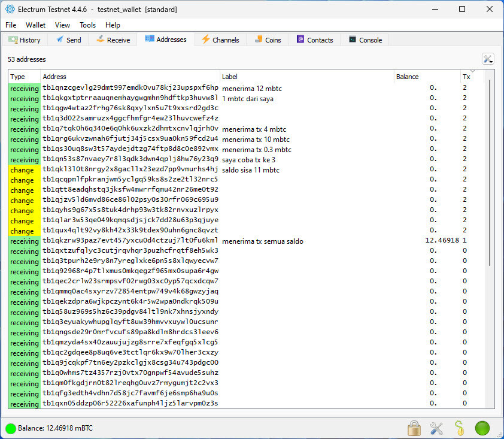
Task: Open the Channels tab
Action: [x=220, y=40]
